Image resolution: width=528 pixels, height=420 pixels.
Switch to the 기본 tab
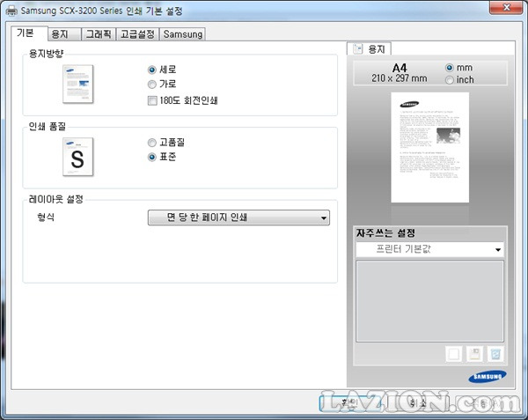[29, 33]
